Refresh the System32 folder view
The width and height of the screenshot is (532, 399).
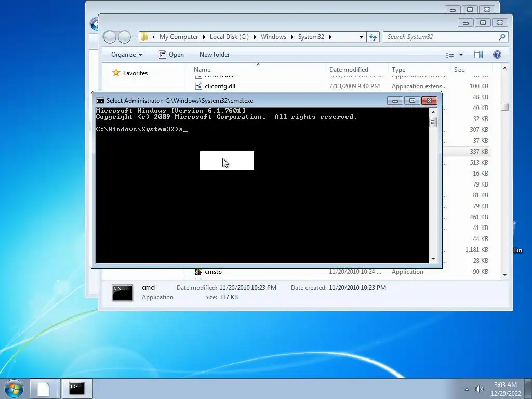point(373,37)
